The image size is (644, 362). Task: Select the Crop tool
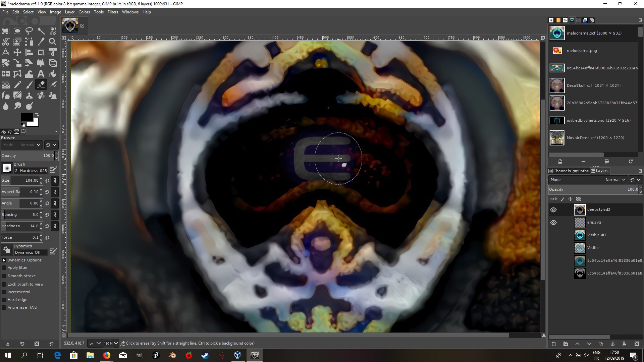click(x=41, y=52)
